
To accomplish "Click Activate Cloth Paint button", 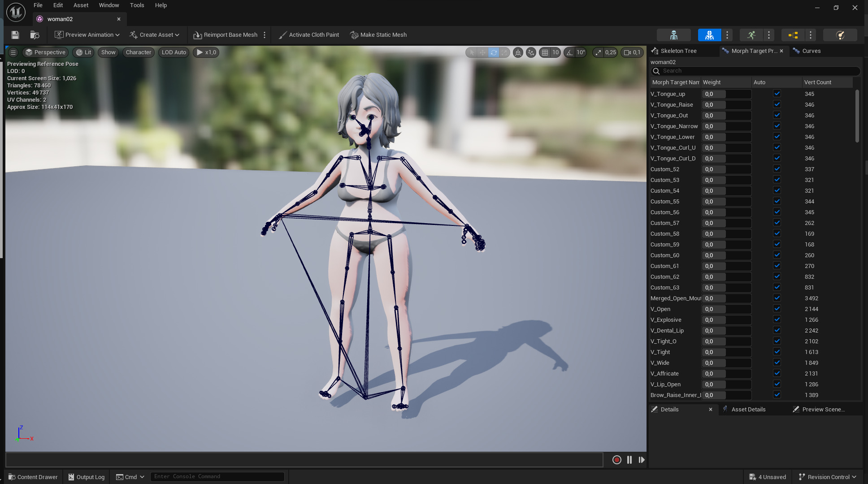I will click(x=309, y=35).
